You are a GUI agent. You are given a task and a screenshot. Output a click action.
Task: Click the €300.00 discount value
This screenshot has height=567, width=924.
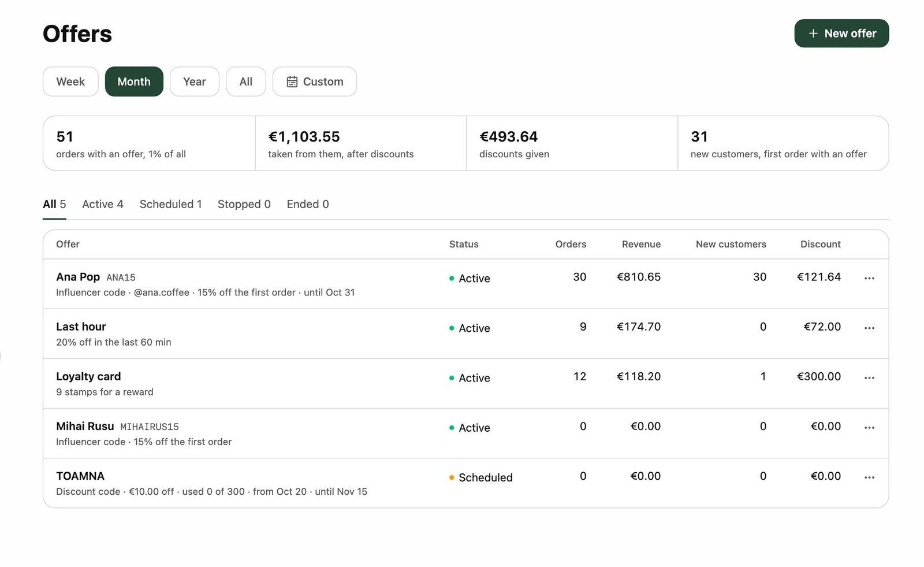pos(819,376)
